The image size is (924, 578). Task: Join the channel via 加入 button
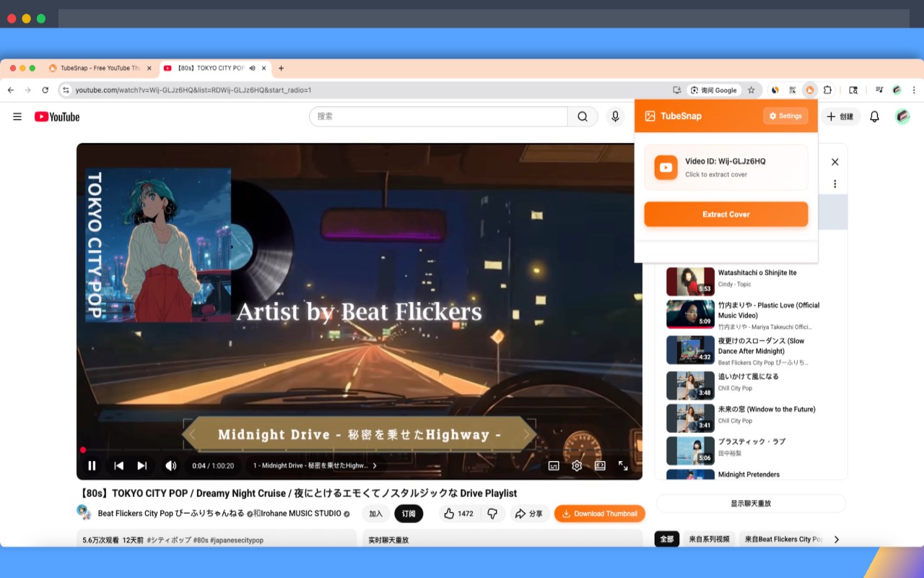click(x=376, y=514)
